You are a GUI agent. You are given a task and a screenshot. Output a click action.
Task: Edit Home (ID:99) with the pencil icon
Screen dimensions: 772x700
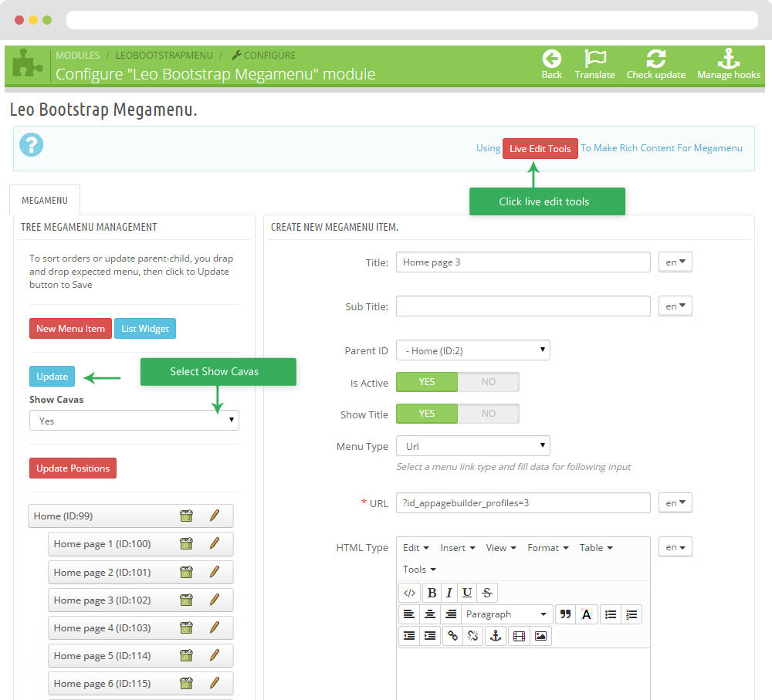[214, 516]
